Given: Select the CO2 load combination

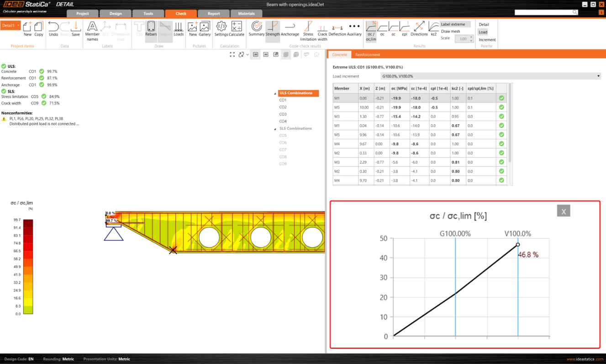Looking at the screenshot, I should click(283, 107).
